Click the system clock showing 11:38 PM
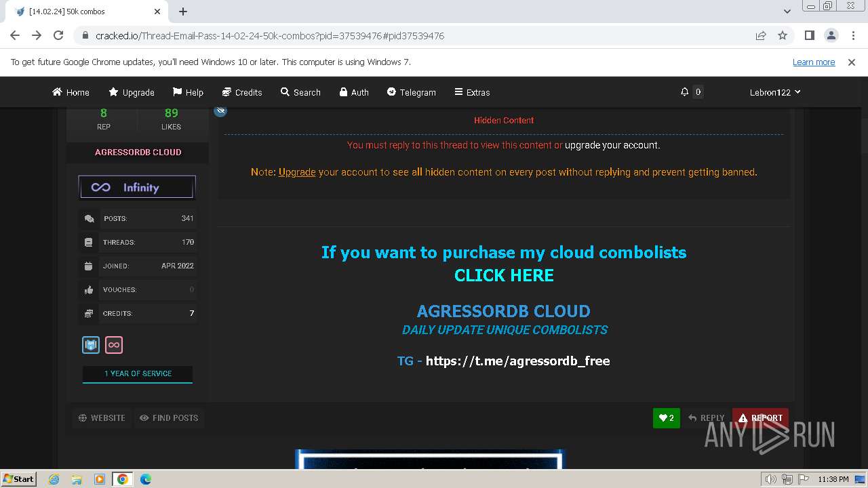Viewport: 868px width, 488px height. [x=833, y=479]
